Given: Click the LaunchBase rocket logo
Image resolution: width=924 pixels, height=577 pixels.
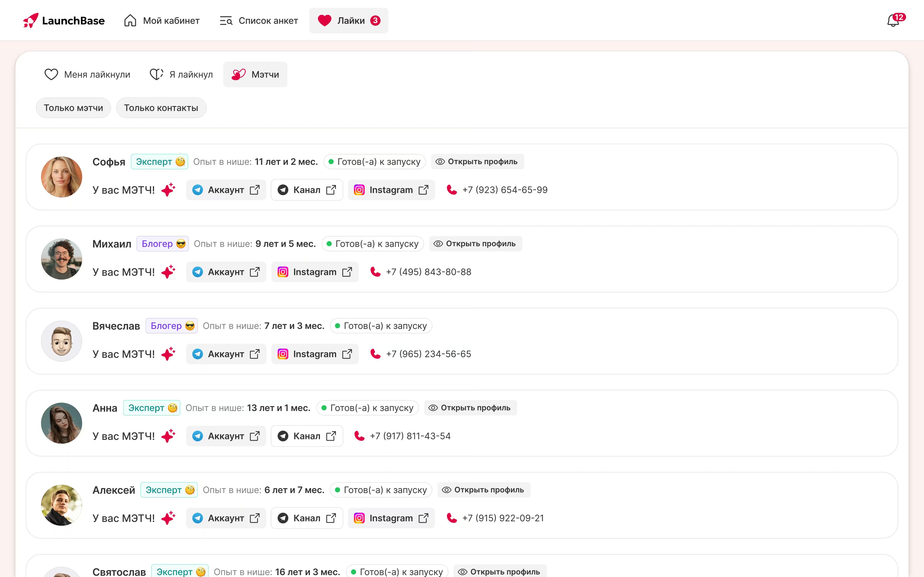Looking at the screenshot, I should pos(31,21).
